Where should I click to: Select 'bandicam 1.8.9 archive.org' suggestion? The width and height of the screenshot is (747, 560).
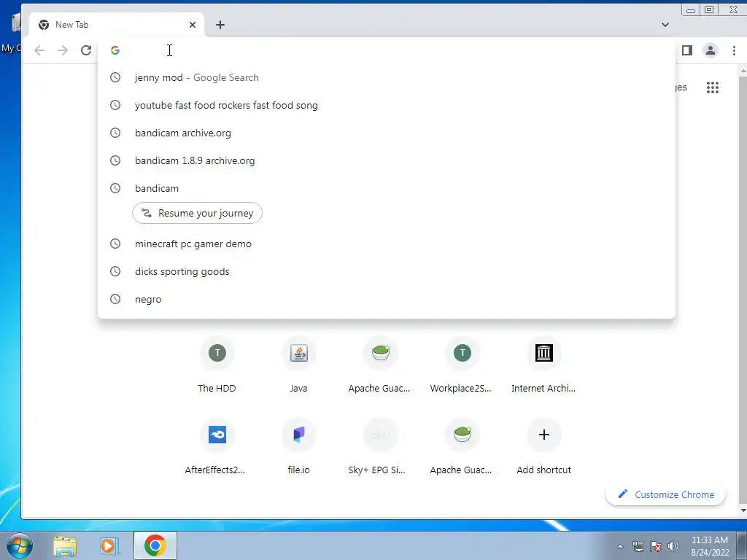coord(387,160)
